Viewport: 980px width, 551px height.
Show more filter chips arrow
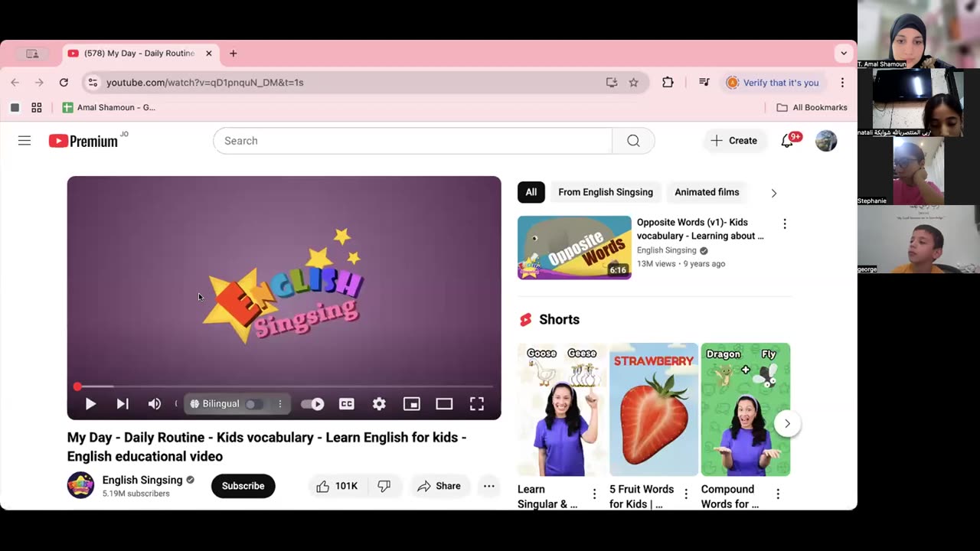pos(774,193)
